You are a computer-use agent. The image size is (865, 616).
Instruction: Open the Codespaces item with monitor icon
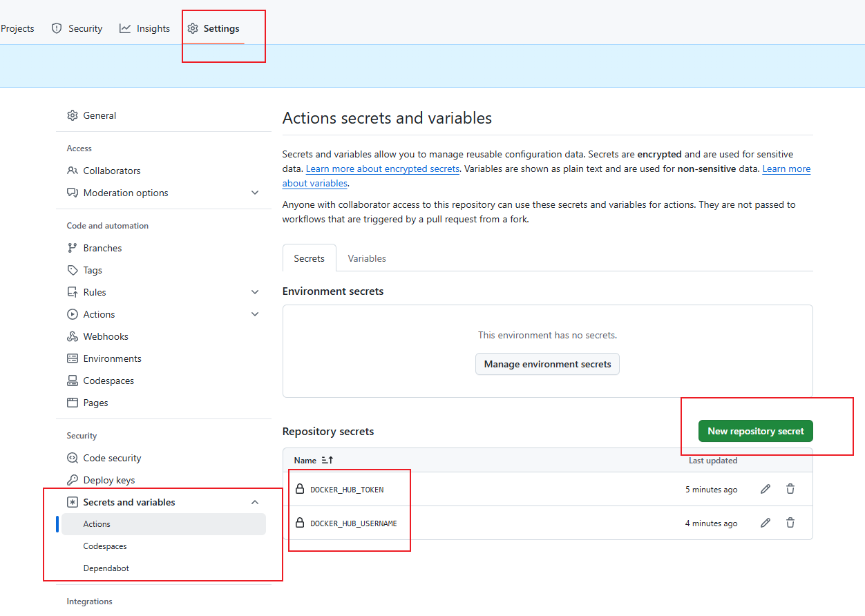pos(108,381)
